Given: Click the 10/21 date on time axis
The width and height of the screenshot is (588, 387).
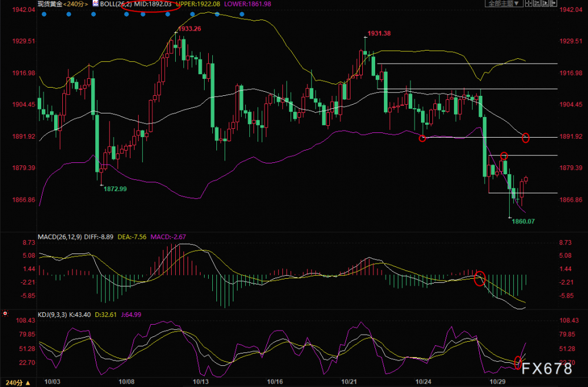Looking at the screenshot, I should pyautogui.click(x=349, y=382).
